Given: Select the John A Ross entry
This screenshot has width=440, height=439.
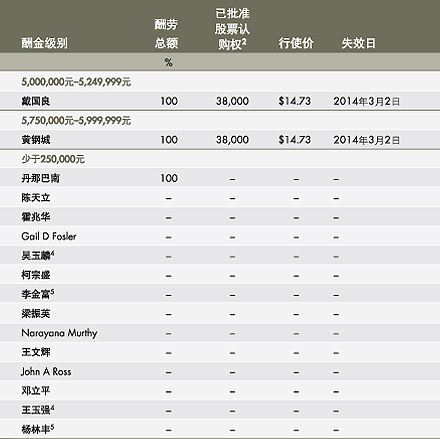Looking at the screenshot, I should click(46, 372).
